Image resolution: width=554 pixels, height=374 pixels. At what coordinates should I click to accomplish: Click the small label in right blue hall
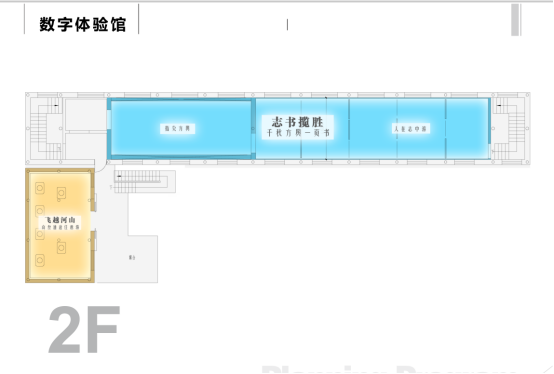click(411, 129)
